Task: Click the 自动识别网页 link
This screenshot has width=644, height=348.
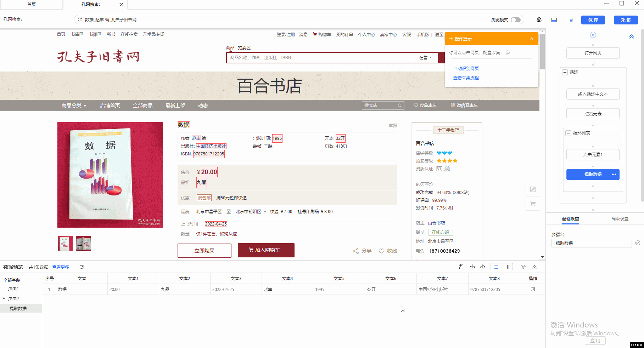Action: [466, 69]
